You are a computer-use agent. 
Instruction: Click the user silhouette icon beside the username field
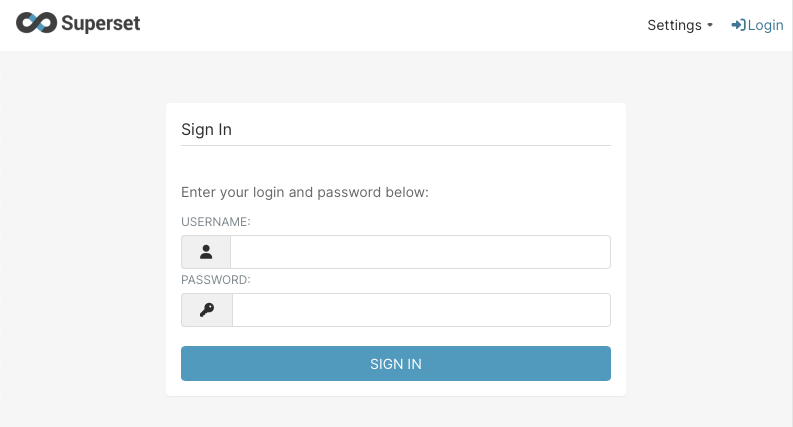click(206, 252)
